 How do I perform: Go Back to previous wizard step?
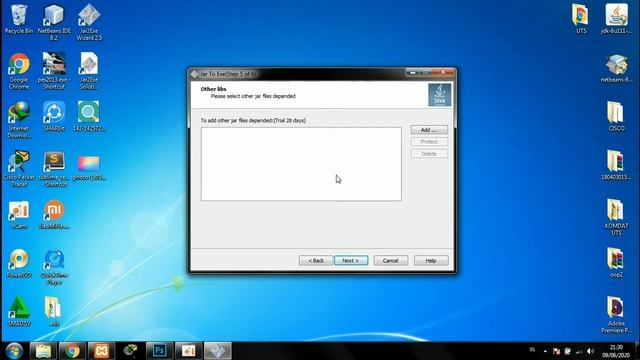click(316, 260)
